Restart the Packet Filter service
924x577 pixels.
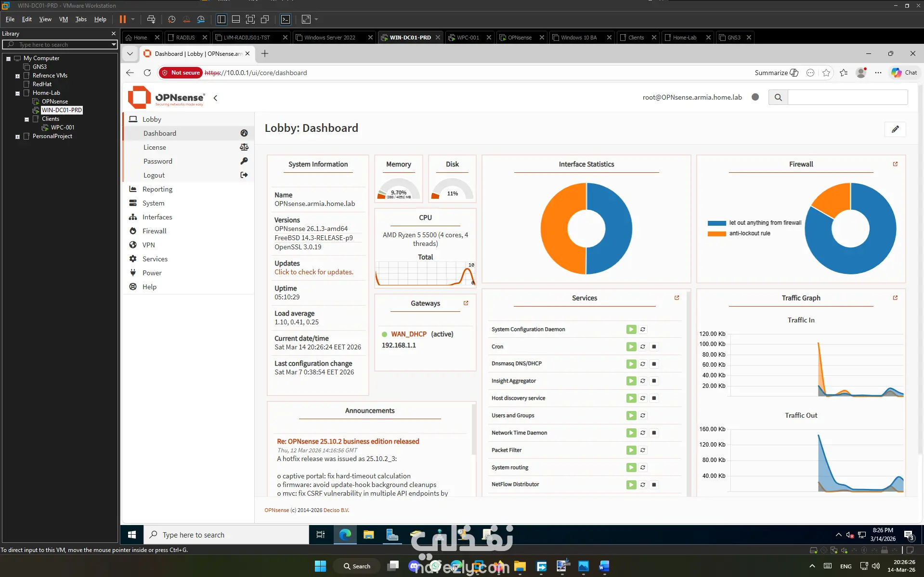[x=642, y=450]
